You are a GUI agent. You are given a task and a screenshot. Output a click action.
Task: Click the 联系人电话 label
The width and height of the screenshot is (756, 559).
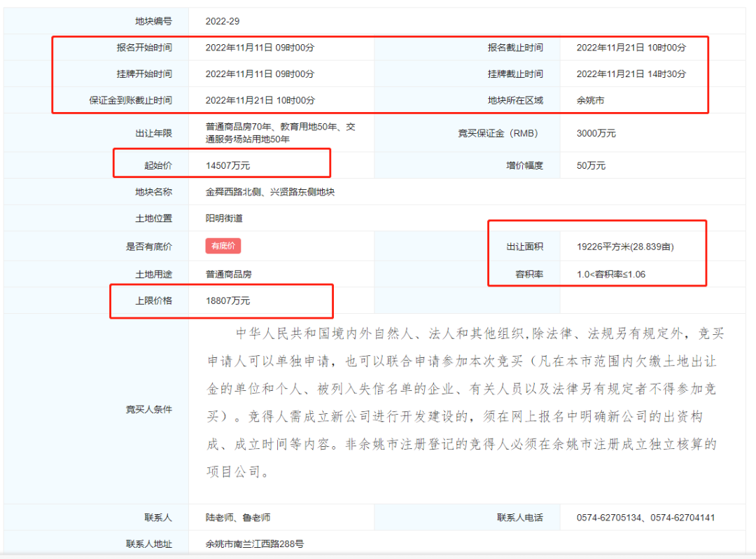[x=520, y=518]
